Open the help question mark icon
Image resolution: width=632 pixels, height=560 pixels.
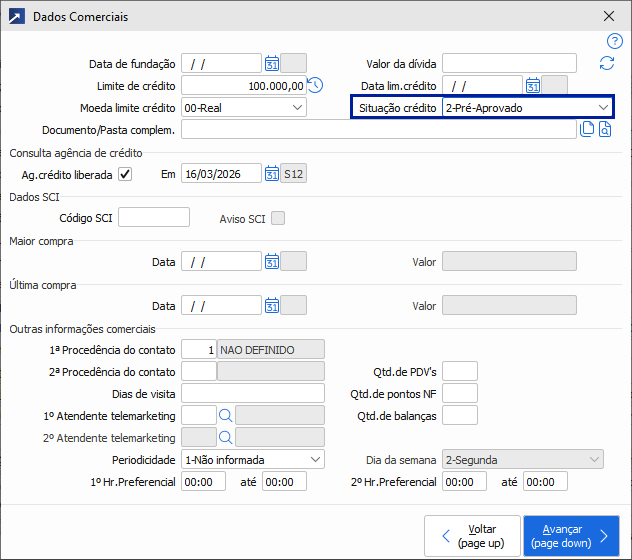[x=614, y=41]
